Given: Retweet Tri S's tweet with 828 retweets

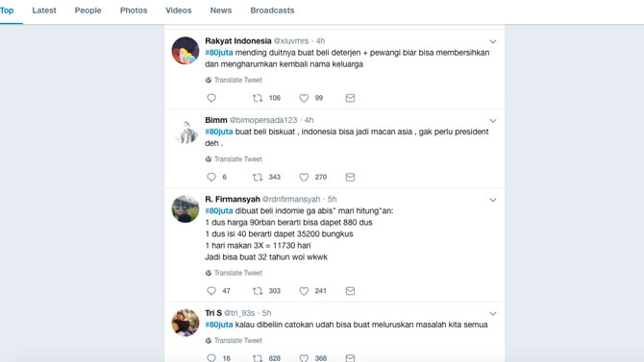Looking at the screenshot, I should click(x=258, y=358).
